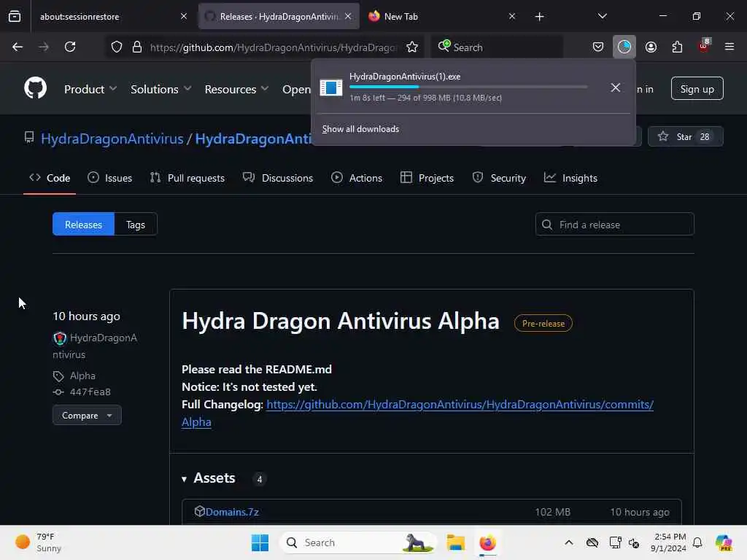Screen dimensions: 747x560
Task: Select the Releases toggle button
Action: (x=83, y=225)
